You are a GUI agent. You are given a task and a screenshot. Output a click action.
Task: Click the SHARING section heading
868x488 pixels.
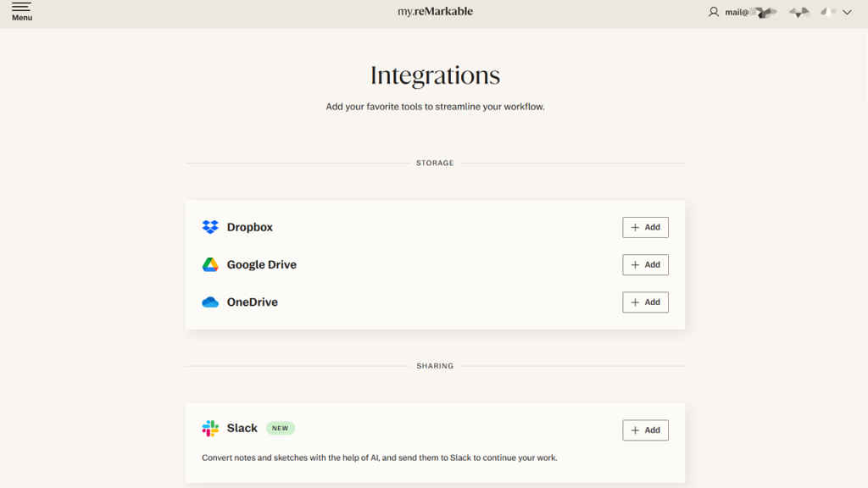coord(434,366)
